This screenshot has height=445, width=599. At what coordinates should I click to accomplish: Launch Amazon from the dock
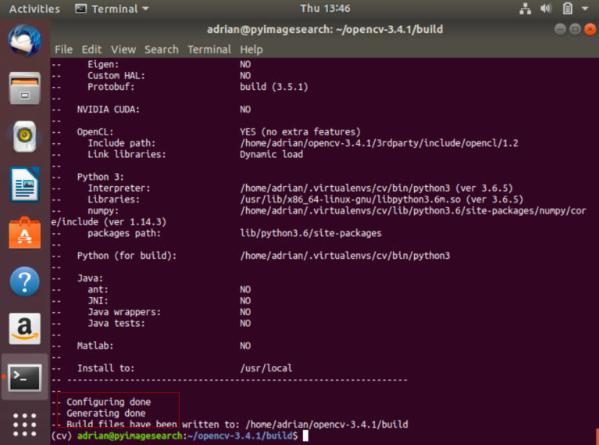click(x=25, y=329)
